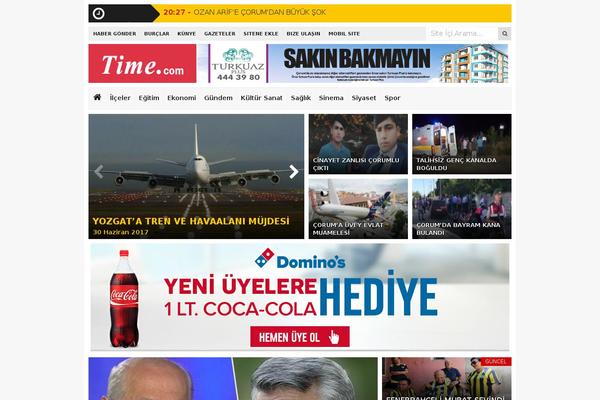Image resolution: width=600 pixels, height=400 pixels.
Task: Open Yozgat'a Tren ve Havaalanı Müjdesi headline
Action: tap(191, 221)
